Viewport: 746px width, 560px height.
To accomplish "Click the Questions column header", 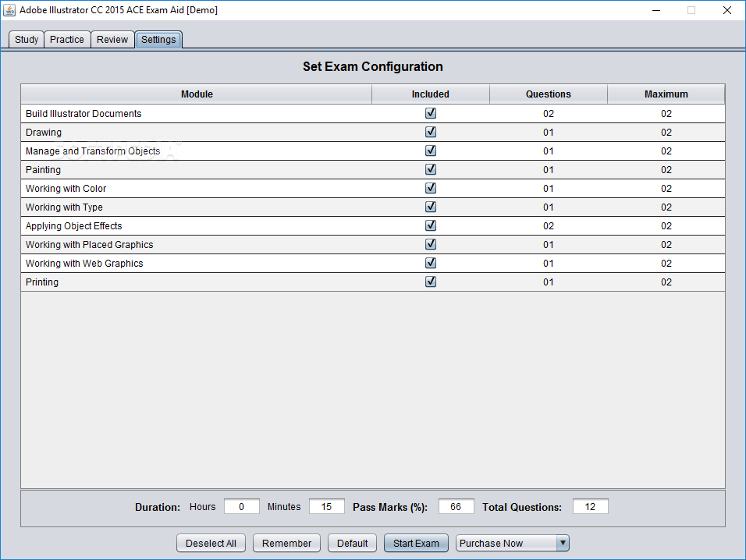I will point(548,94).
